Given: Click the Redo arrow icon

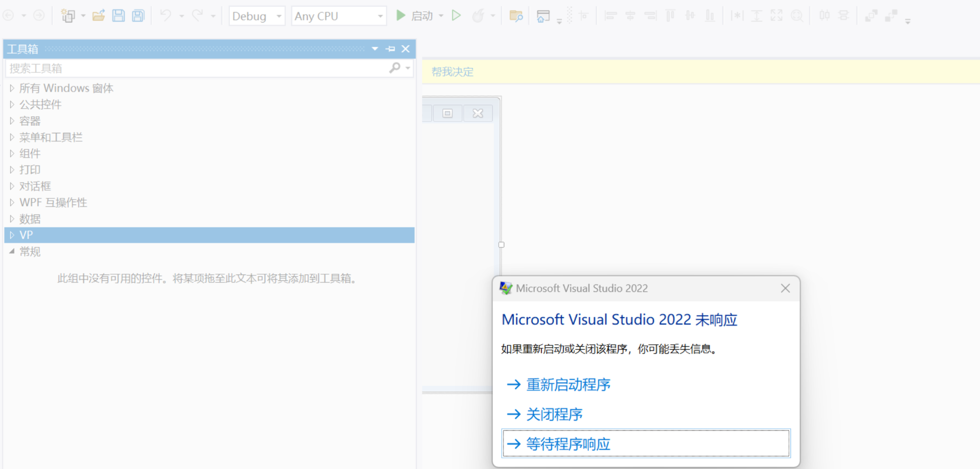Looking at the screenshot, I should [x=198, y=16].
